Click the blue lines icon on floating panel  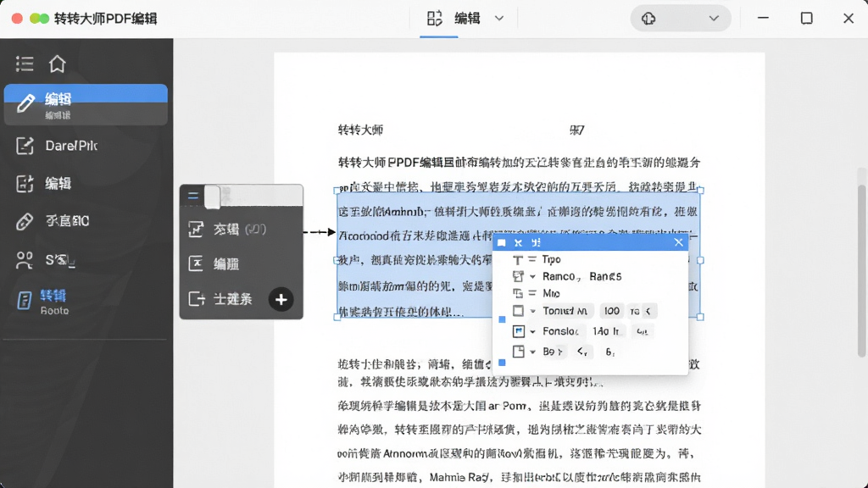pyautogui.click(x=193, y=196)
